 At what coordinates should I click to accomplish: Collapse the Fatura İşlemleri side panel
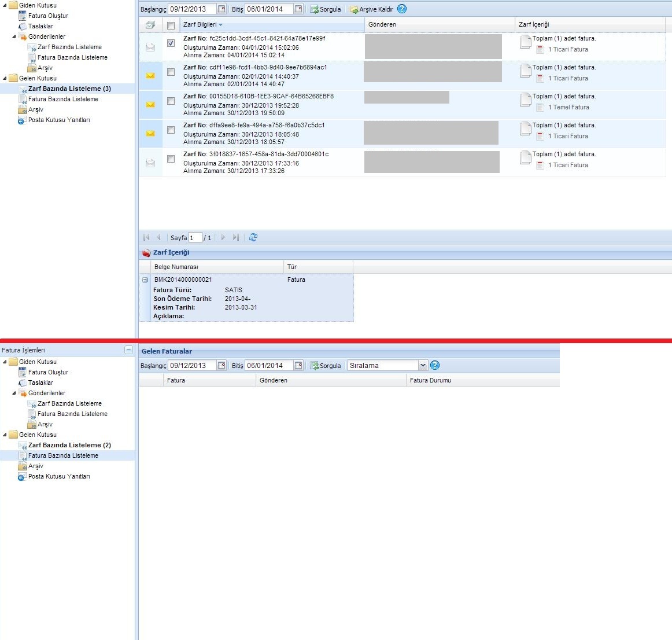128,350
